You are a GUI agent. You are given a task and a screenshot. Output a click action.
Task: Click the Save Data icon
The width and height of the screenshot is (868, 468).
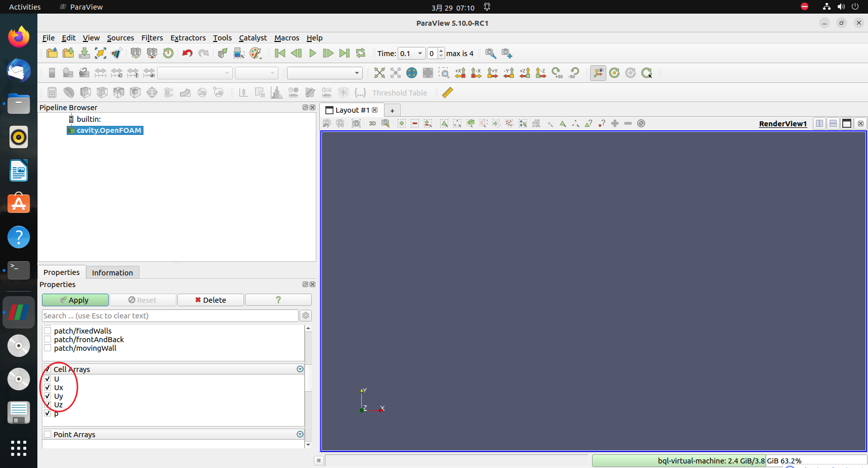tap(84, 53)
